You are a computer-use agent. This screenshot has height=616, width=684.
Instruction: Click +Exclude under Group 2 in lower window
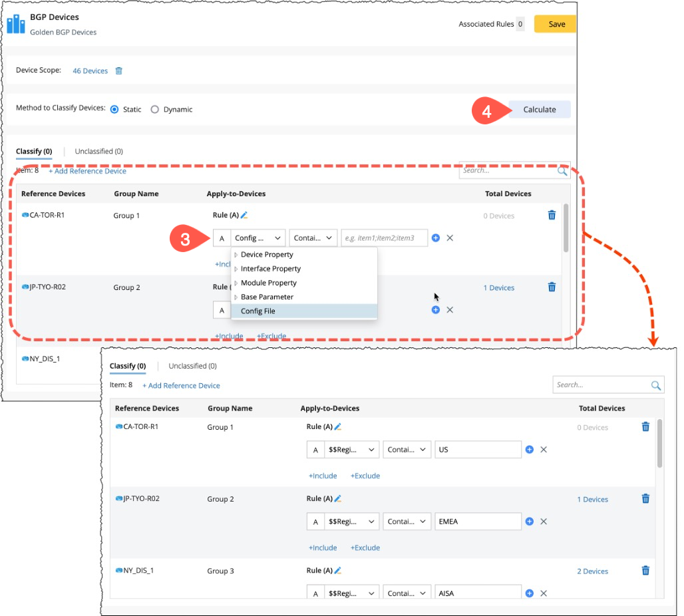coord(365,548)
